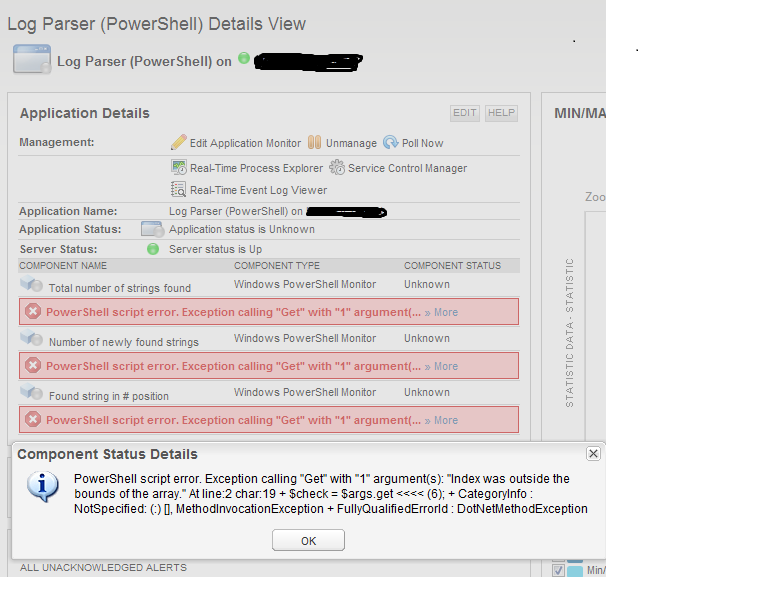This screenshot has width=768, height=614.
Task: Click the application window icon beside page title
Action: (x=32, y=59)
